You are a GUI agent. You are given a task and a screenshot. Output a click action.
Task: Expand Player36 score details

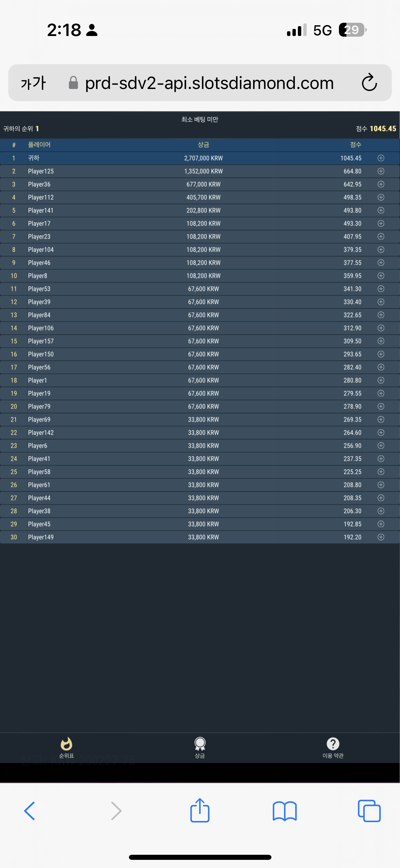[x=381, y=184]
